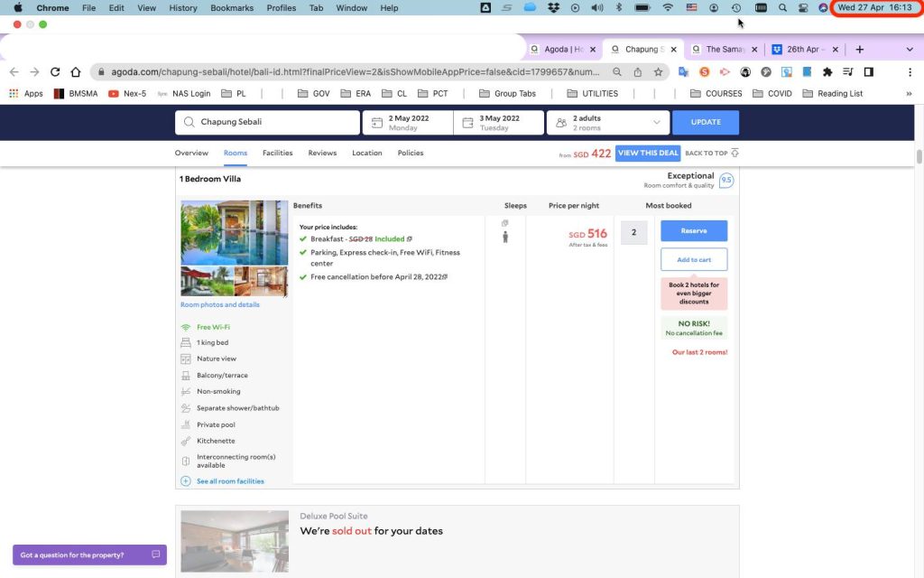The width and height of the screenshot is (924, 578).
Task: Open the Bluetooth menu bar icon
Action: click(619, 7)
